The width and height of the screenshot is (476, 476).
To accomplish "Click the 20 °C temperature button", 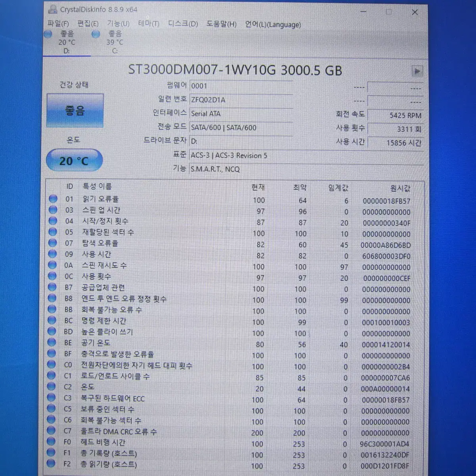I will click(74, 161).
